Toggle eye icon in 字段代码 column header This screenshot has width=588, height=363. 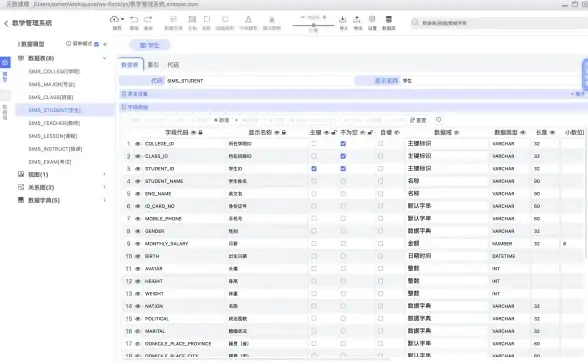click(x=194, y=133)
